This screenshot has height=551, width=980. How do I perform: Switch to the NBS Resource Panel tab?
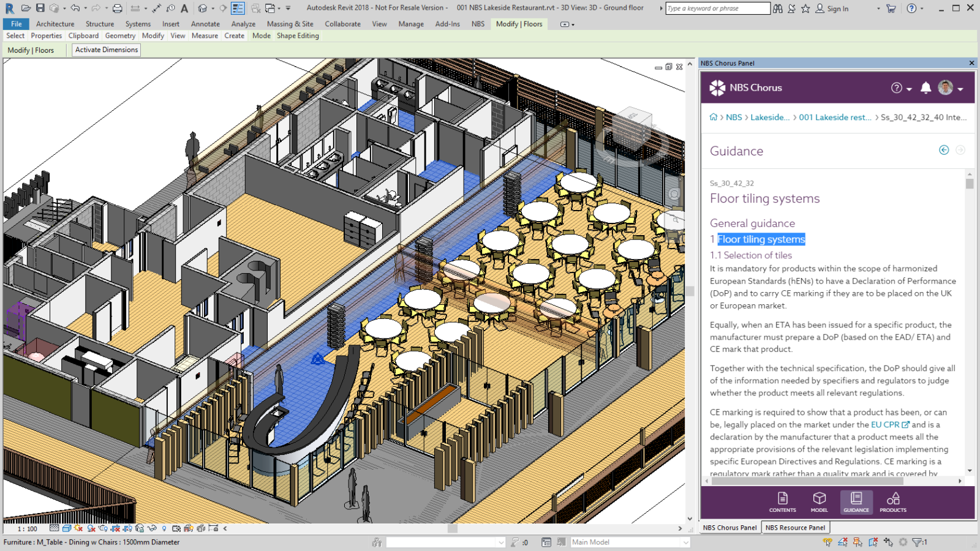coord(796,527)
